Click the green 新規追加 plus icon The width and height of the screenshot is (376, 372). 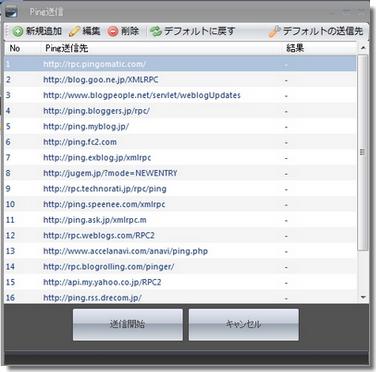(x=17, y=32)
